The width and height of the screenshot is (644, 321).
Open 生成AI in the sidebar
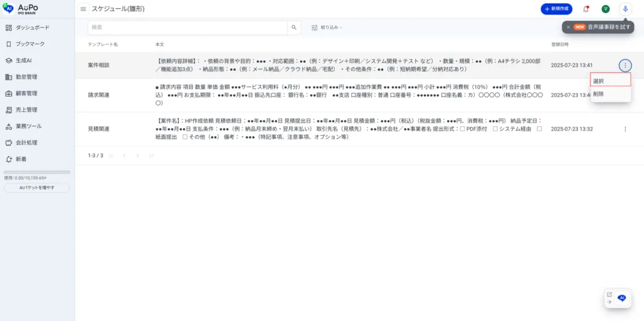(18, 60)
